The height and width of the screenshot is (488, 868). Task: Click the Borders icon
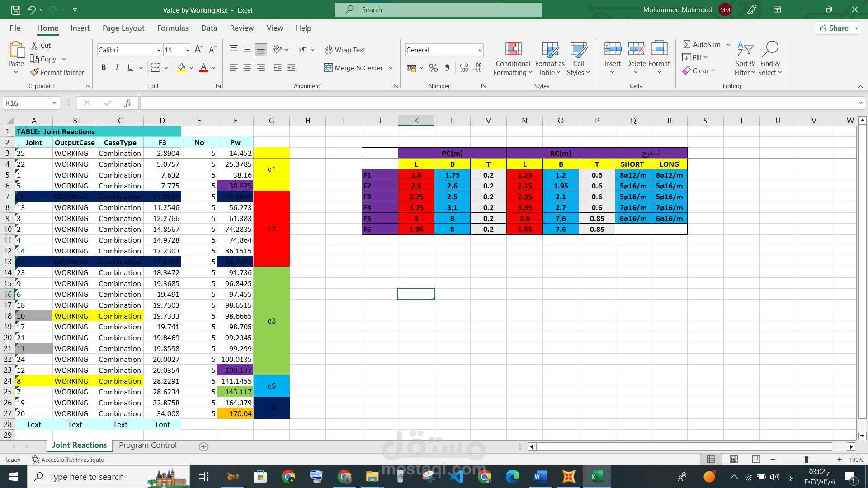(156, 68)
